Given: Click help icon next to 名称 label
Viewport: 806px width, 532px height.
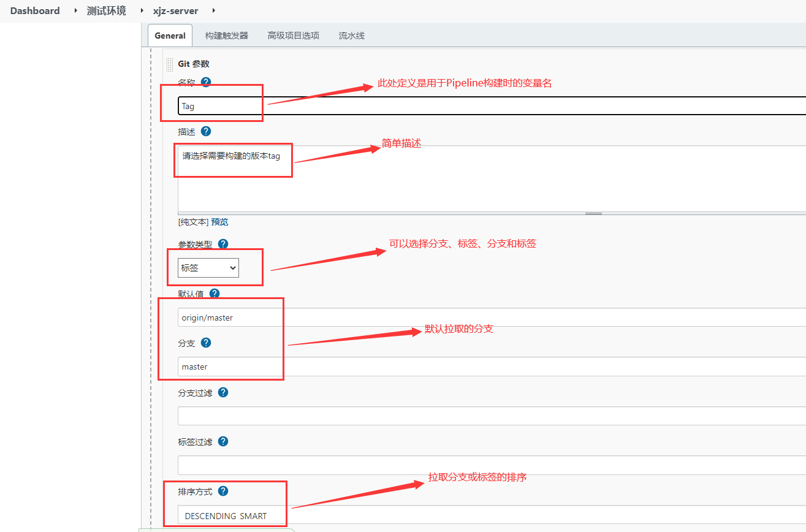Looking at the screenshot, I should click(x=206, y=82).
